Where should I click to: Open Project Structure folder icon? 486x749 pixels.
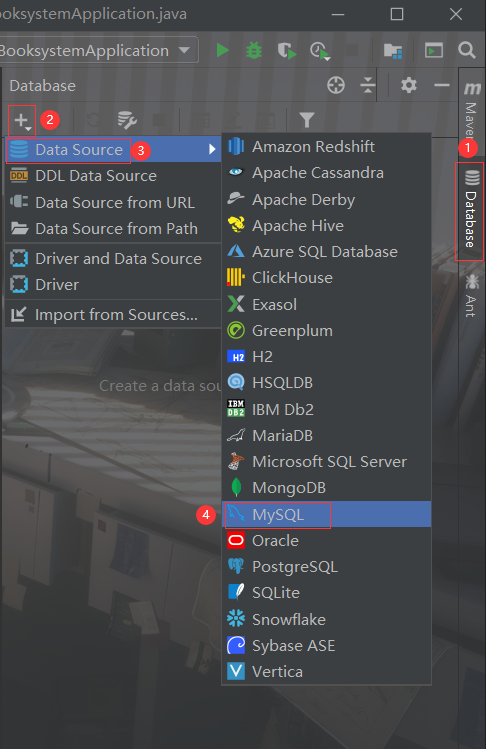[393, 50]
